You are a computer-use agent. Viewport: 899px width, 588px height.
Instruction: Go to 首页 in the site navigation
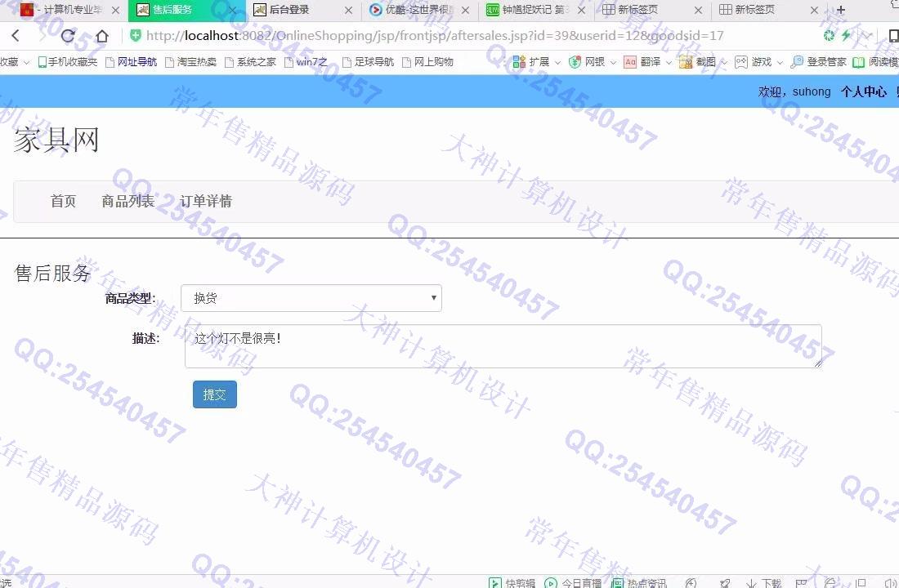(63, 201)
